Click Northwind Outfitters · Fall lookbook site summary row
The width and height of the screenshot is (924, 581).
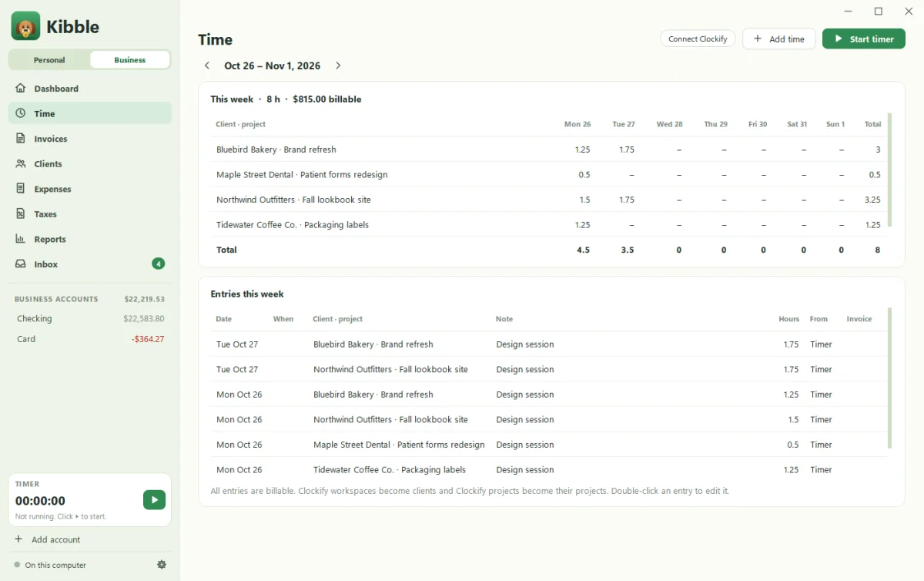548,200
